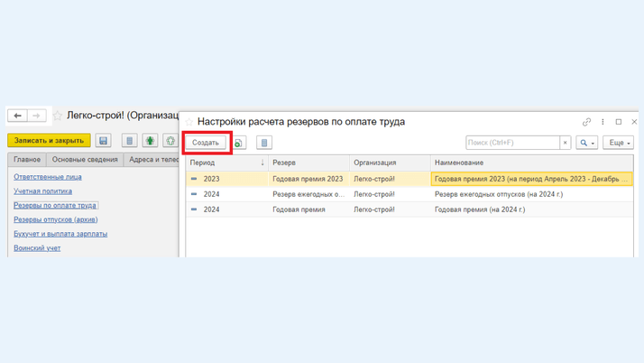This screenshot has width=644, height=363.
Task: Open the search magnifier dropdown
Action: [x=586, y=143]
